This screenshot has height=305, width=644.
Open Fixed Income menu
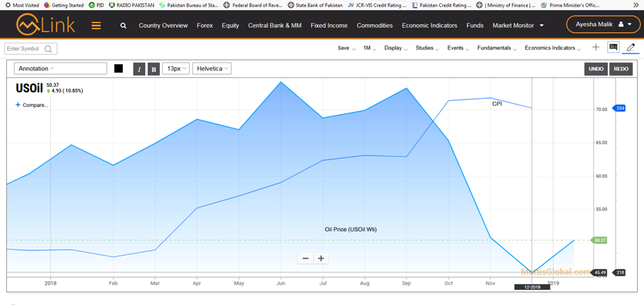[329, 26]
